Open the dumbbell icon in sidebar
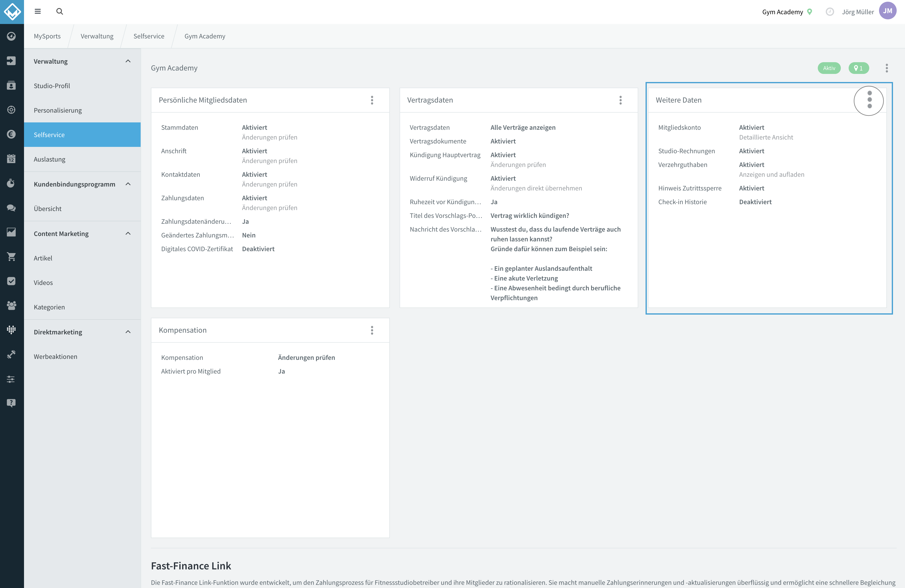This screenshot has height=588, width=905. [x=12, y=354]
